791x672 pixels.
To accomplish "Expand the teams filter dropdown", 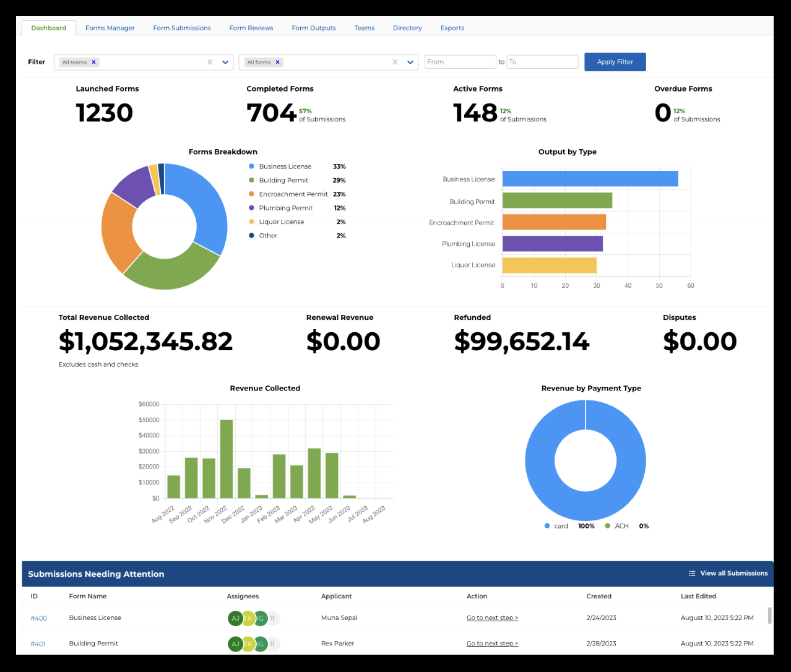I will 225,62.
